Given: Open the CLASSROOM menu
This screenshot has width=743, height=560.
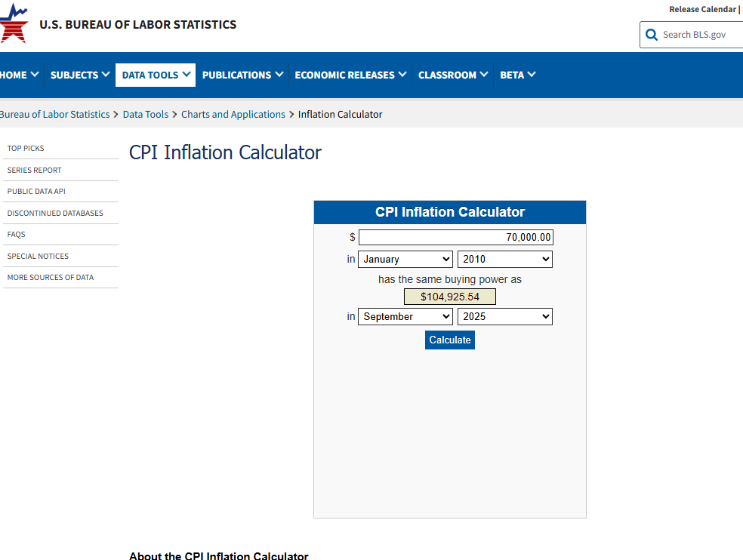Looking at the screenshot, I should pyautogui.click(x=452, y=75).
